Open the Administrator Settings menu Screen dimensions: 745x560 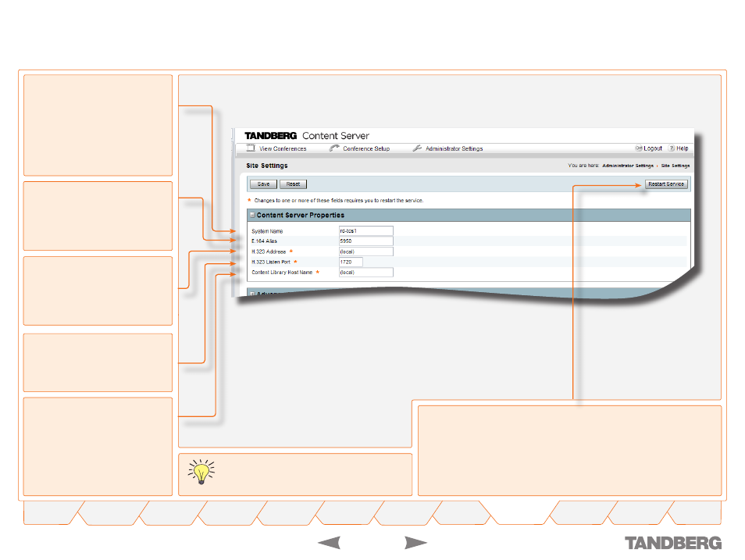[x=454, y=148]
